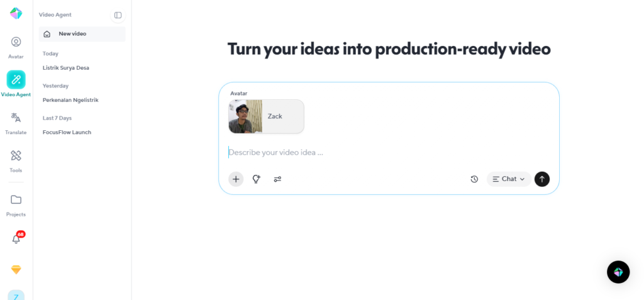Viewport: 644px width, 300px height.
Task: Click the lightbulb idea suggestions icon
Action: tap(257, 179)
